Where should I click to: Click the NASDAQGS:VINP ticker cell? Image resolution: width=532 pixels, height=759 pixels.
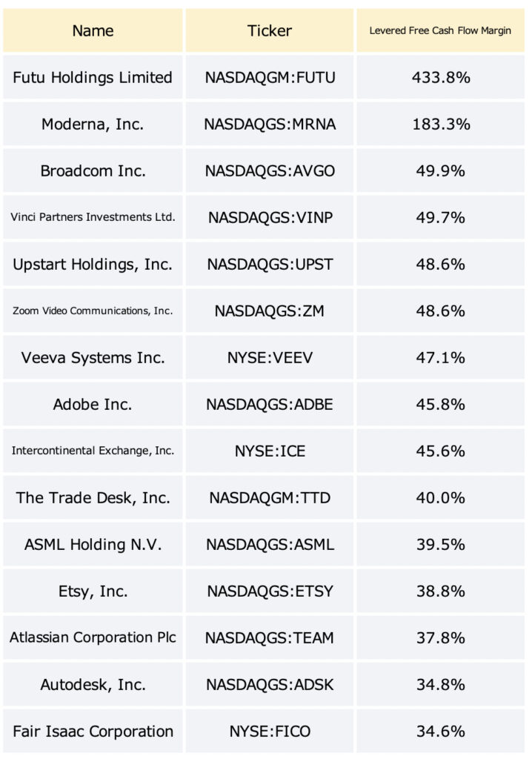tap(270, 217)
